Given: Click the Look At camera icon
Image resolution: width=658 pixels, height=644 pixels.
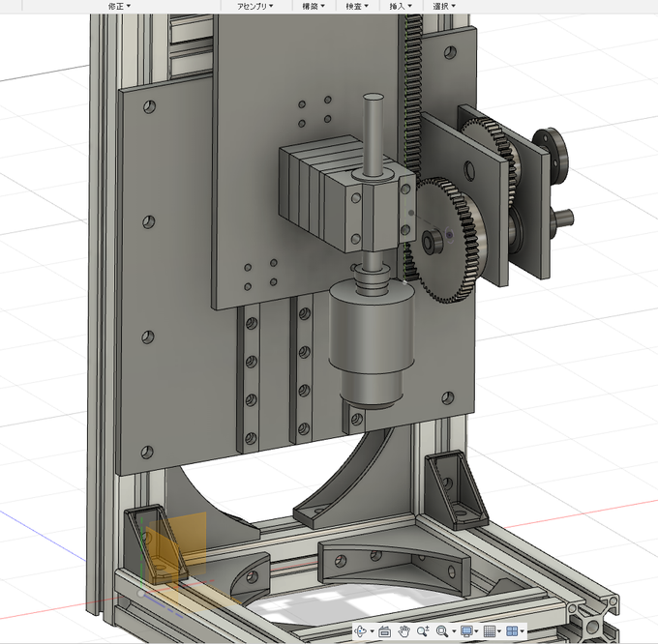Looking at the screenshot, I should pos(384,631).
